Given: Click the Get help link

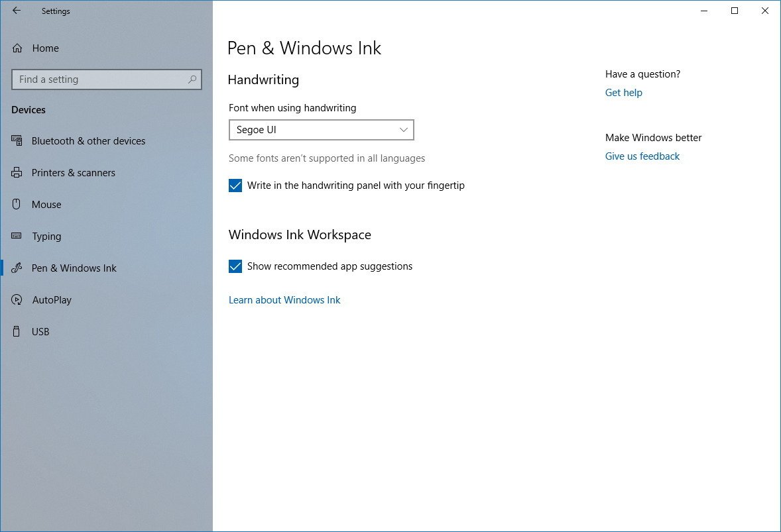Looking at the screenshot, I should click(624, 93).
